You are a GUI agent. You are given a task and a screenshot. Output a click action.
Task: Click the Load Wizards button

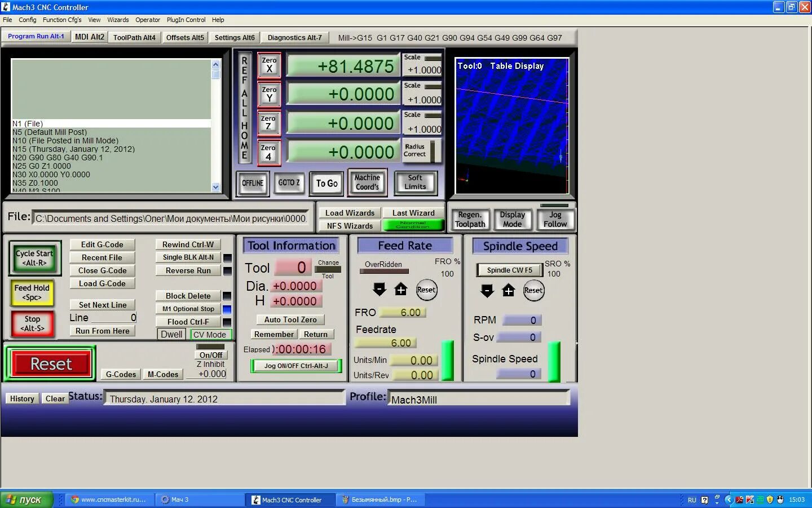pyautogui.click(x=350, y=213)
